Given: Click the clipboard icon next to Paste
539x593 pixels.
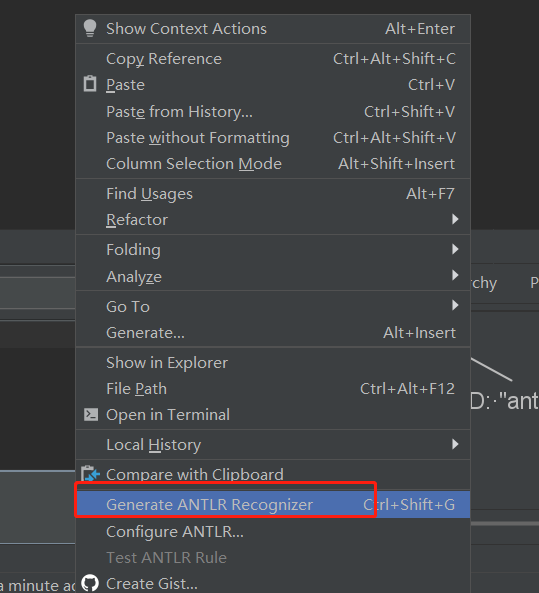Looking at the screenshot, I should click(x=90, y=84).
